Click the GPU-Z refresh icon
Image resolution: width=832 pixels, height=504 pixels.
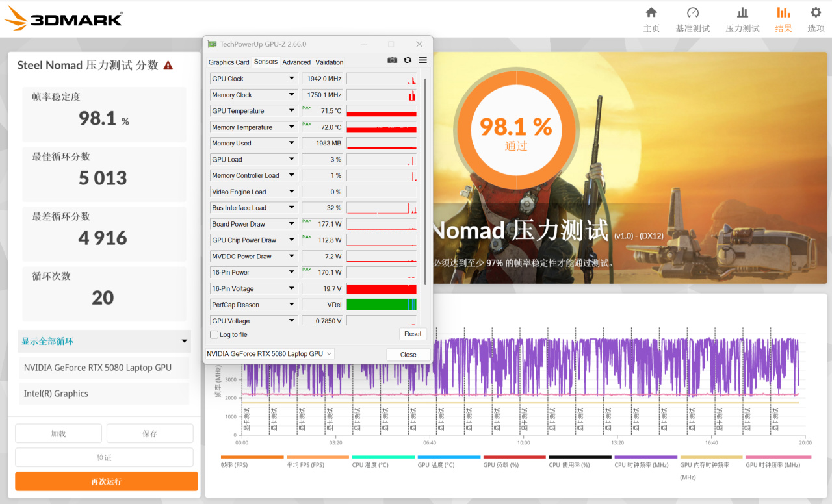[x=408, y=60]
